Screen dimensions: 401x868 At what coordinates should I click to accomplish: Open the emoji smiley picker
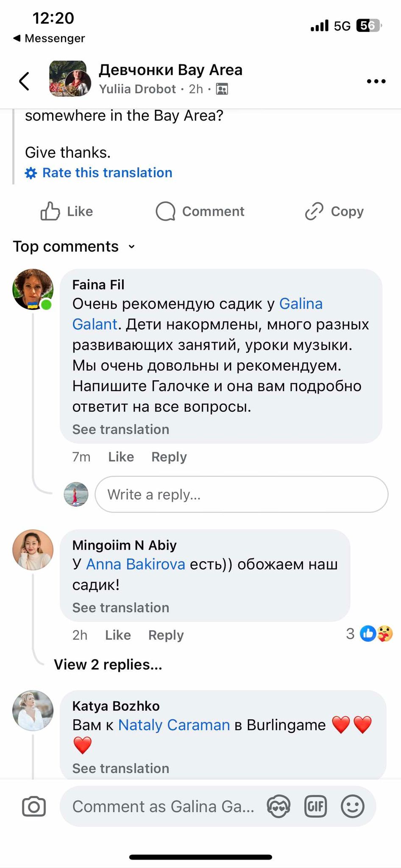pos(353,806)
